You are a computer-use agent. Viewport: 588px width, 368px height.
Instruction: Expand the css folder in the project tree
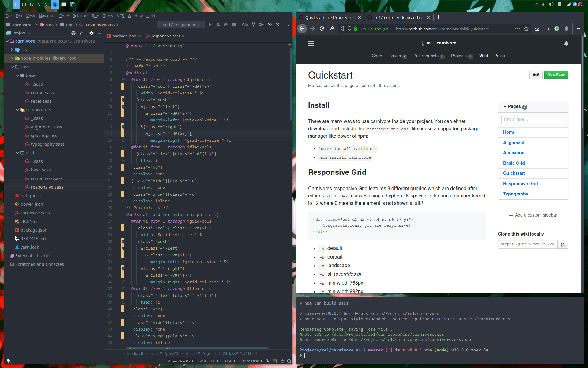[x=12, y=50]
